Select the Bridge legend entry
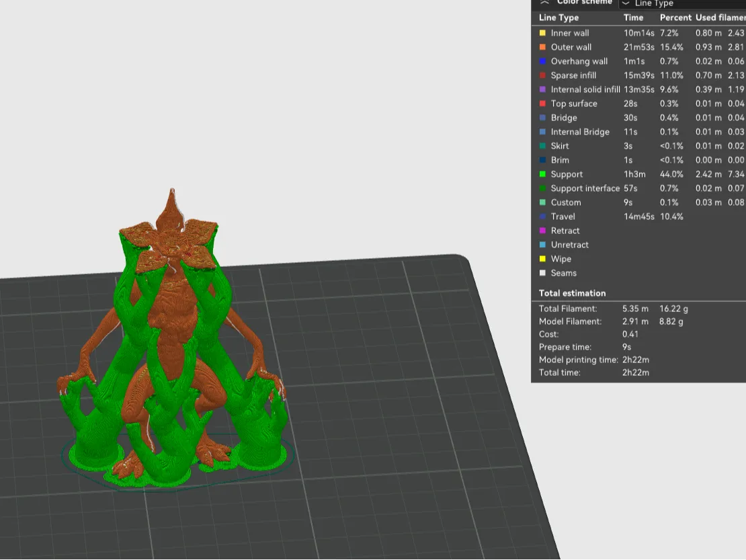The image size is (746, 560). [563, 118]
